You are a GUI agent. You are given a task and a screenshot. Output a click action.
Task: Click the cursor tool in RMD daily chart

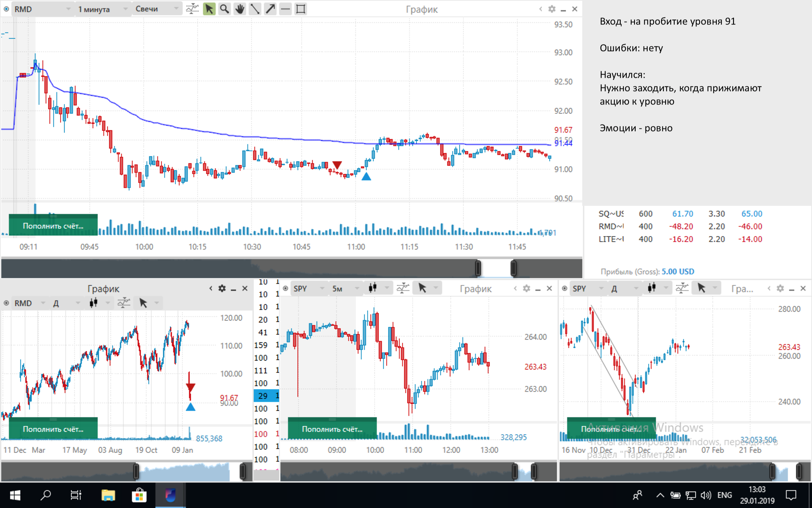tap(143, 303)
